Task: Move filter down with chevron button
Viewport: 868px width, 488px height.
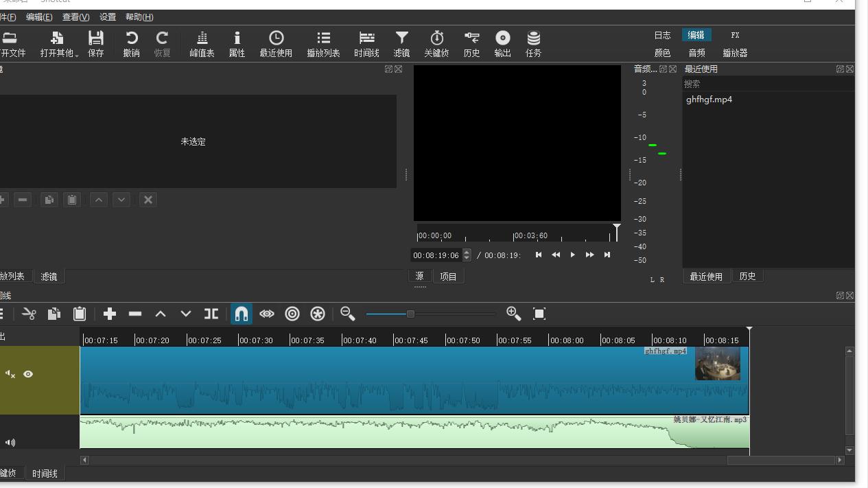Action: (121, 200)
